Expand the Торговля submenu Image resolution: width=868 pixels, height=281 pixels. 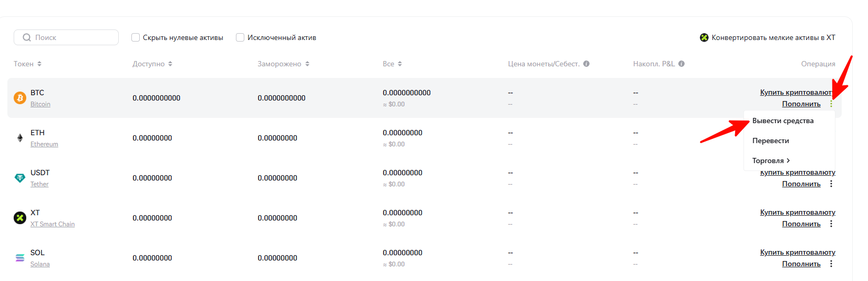(x=771, y=160)
